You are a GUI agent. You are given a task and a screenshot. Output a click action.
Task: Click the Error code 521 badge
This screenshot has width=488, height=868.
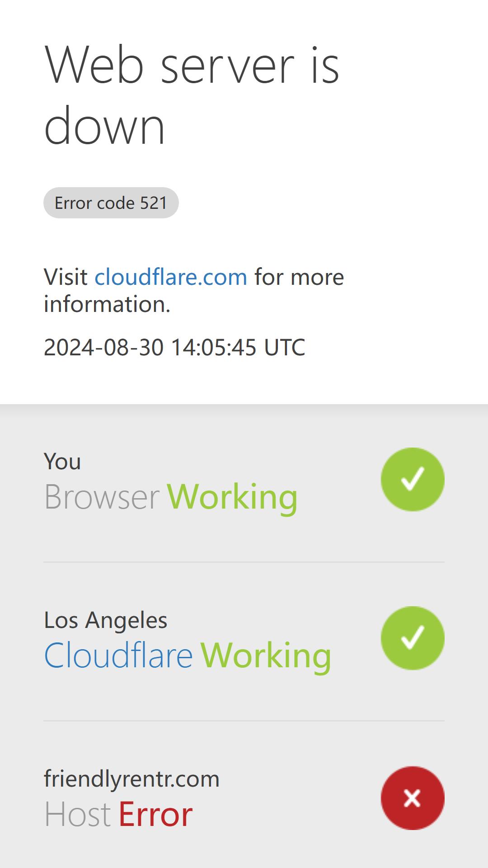[111, 203]
